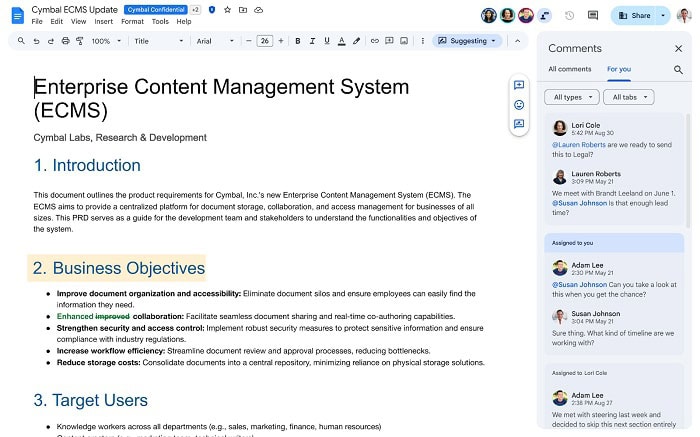Search comments with magnifier icon
The width and height of the screenshot is (700, 437).
[x=678, y=70]
